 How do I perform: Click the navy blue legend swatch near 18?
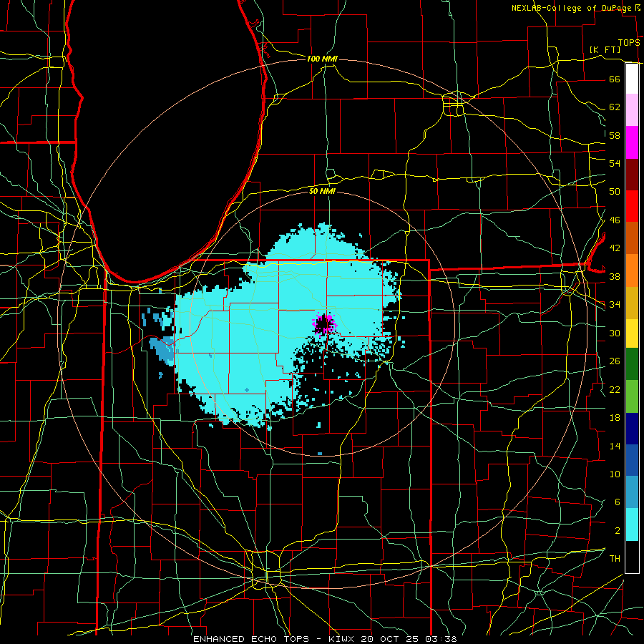click(x=632, y=429)
